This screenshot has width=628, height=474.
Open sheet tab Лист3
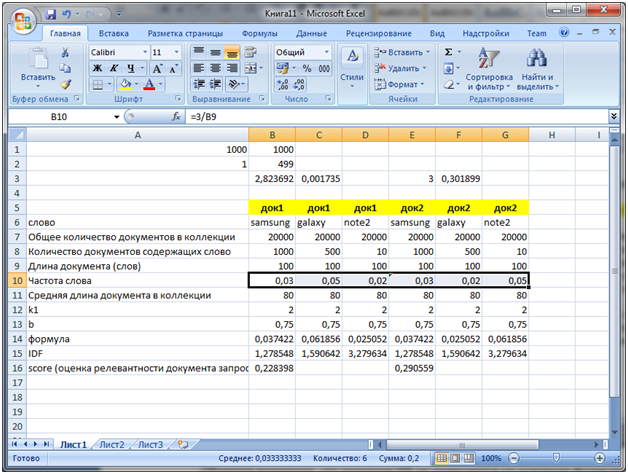pyautogui.click(x=151, y=445)
